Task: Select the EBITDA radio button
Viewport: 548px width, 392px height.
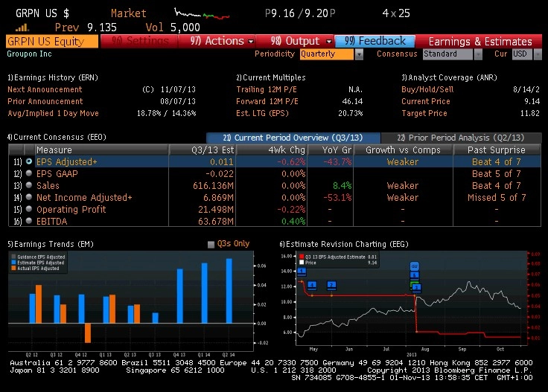Action: coord(29,221)
